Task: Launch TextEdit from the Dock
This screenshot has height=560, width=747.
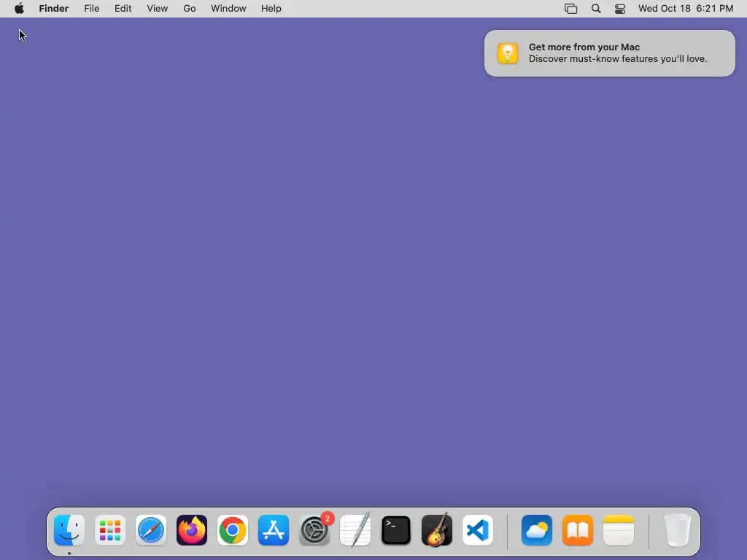Action: pyautogui.click(x=355, y=530)
